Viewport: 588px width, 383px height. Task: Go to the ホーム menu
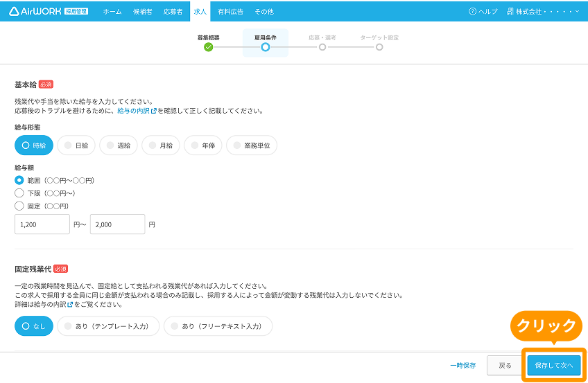[x=112, y=12]
